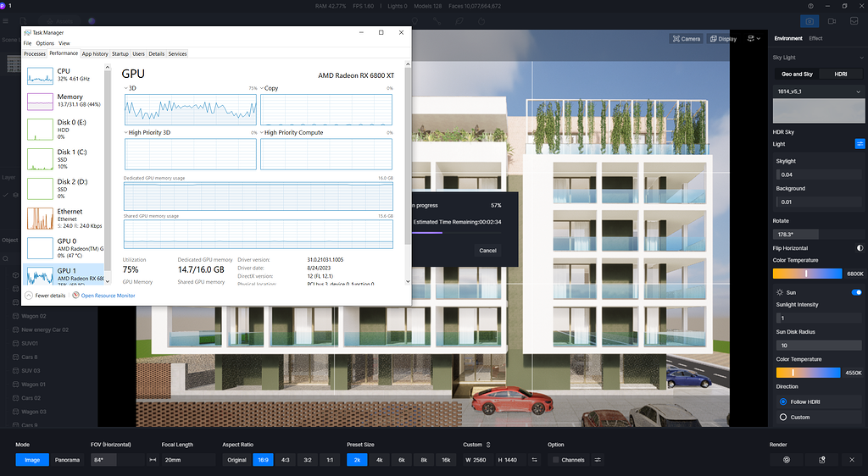Adjust the HDR Color Temperature slider
868x476 pixels.
click(807, 274)
